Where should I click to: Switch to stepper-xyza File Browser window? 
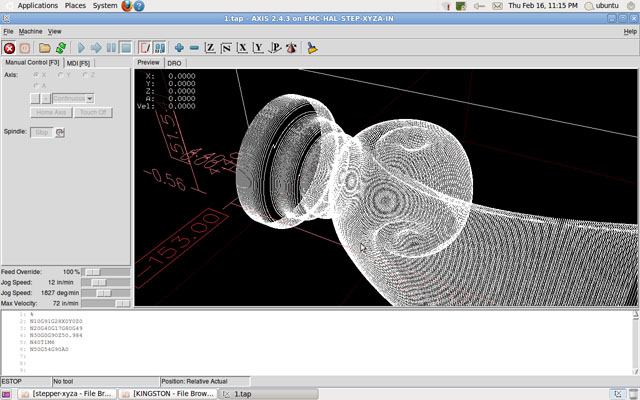(x=67, y=394)
